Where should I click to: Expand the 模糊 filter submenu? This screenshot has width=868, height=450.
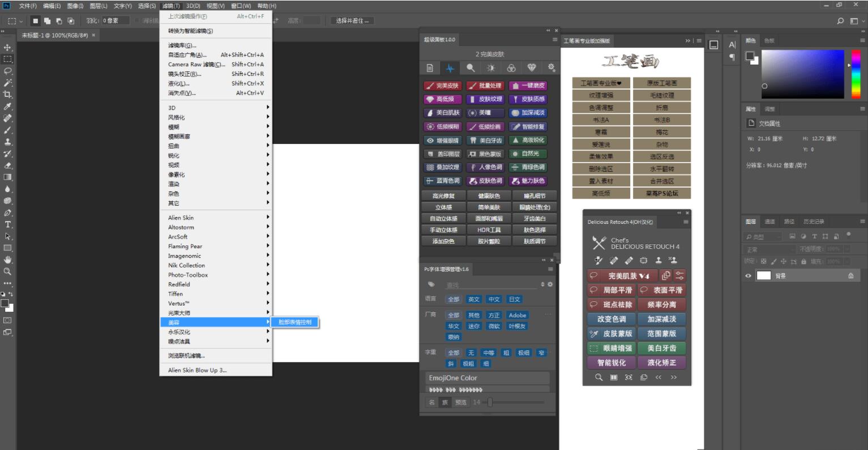[216, 127]
